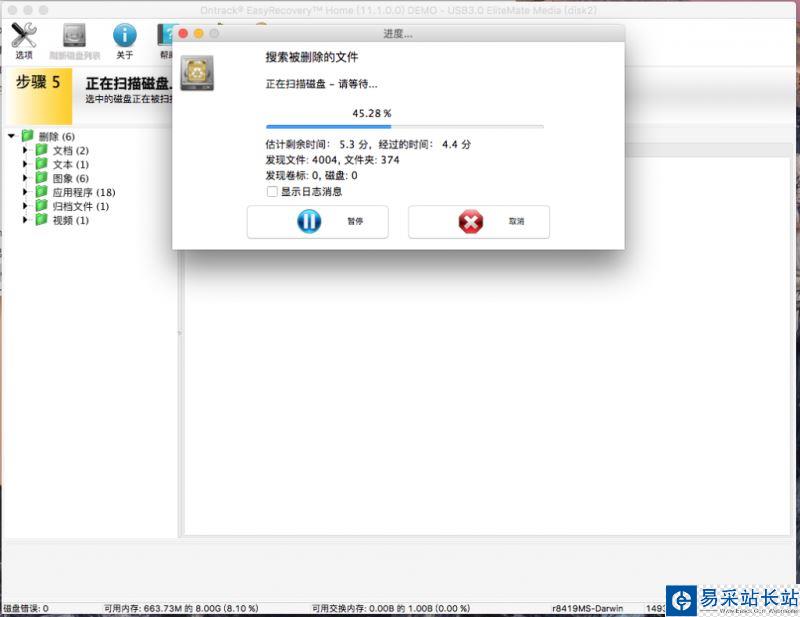This screenshot has width=800, height=617.
Task: Select the 文档 (2) tree label
Action: (71, 151)
